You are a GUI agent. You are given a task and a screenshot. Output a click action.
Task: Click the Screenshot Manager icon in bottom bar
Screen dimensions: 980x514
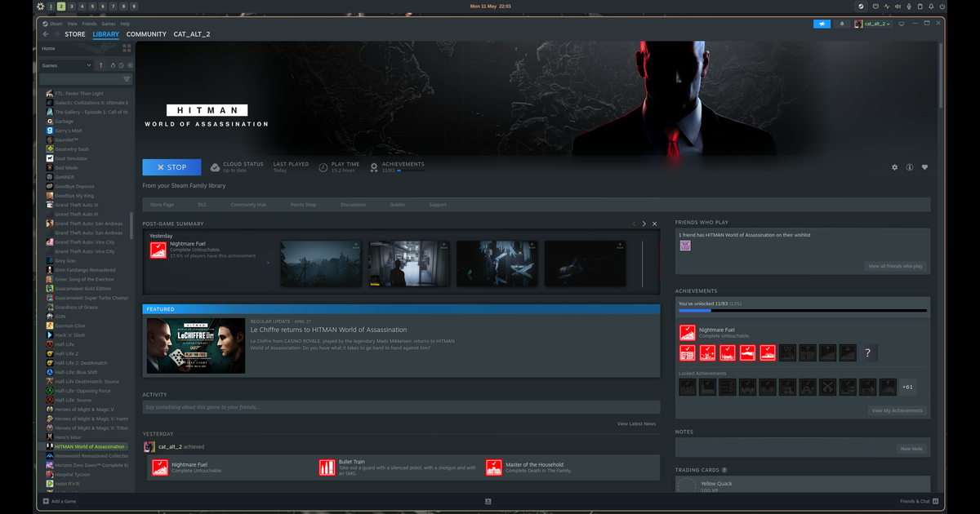click(x=488, y=501)
